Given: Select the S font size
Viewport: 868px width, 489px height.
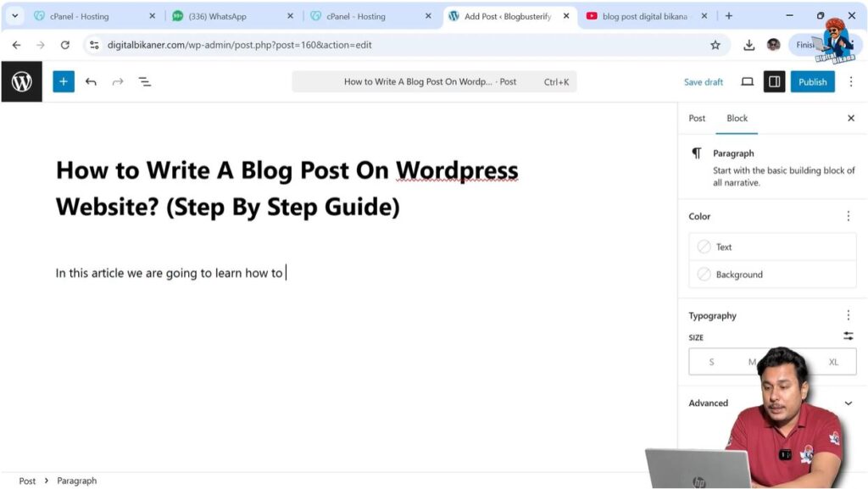Looking at the screenshot, I should click(x=710, y=361).
